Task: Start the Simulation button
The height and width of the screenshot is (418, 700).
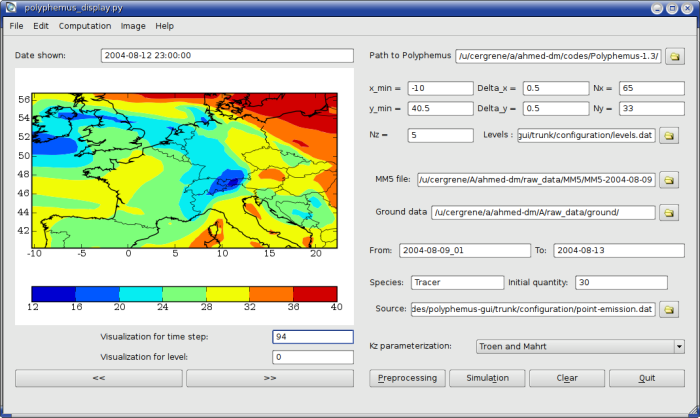Action: coord(487,378)
